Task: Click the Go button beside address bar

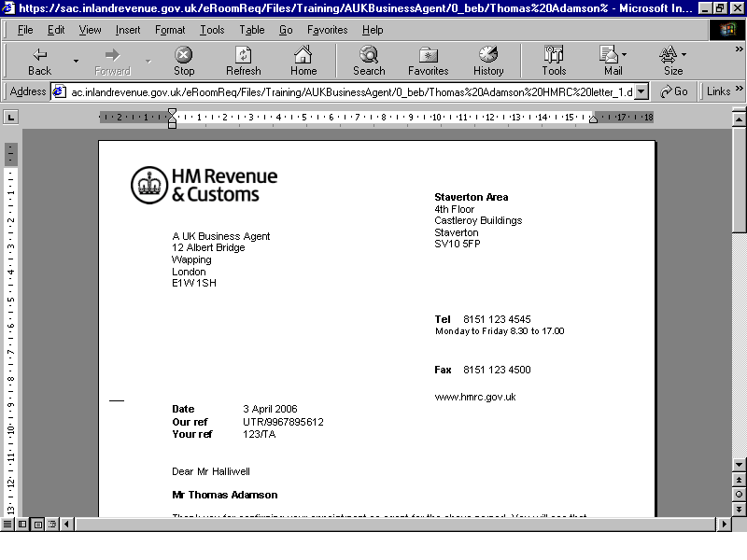Action: 673,91
